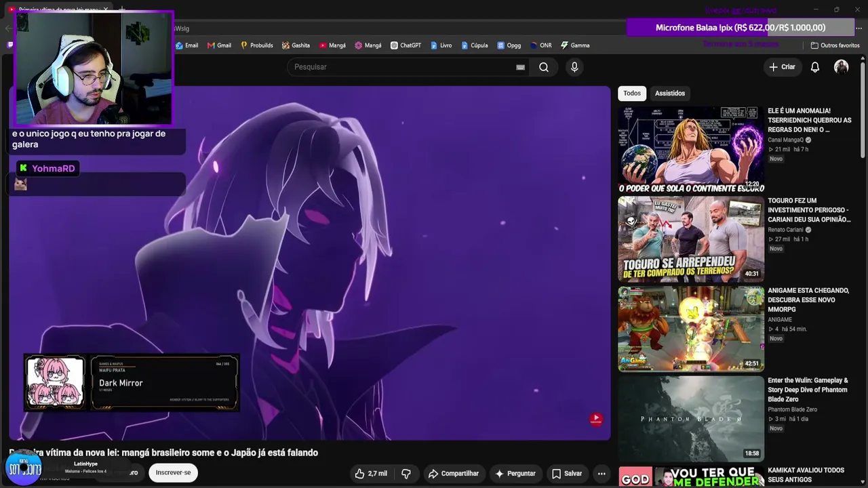Click the magnifier search button
The height and width of the screenshot is (488, 868).
tap(544, 67)
